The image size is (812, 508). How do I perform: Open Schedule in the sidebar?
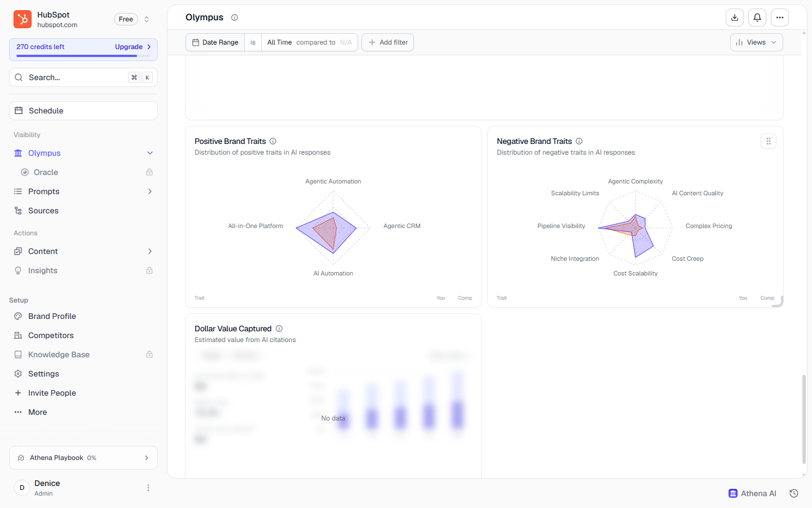(83, 111)
